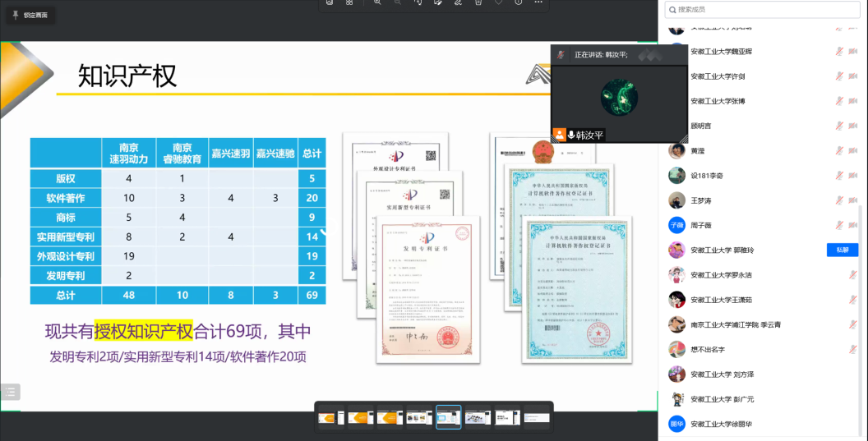Click the 锁定画面 lock screen button
The image size is (868, 441).
point(30,15)
